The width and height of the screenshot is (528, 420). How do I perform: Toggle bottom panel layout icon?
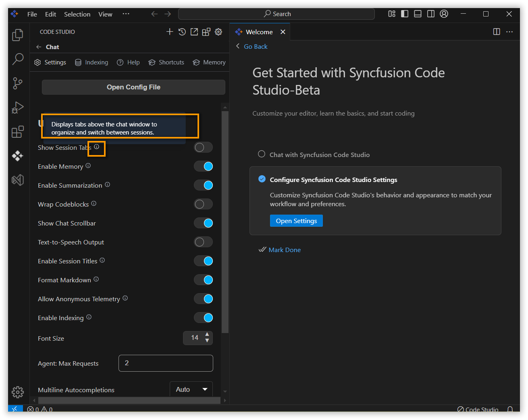pos(418,14)
